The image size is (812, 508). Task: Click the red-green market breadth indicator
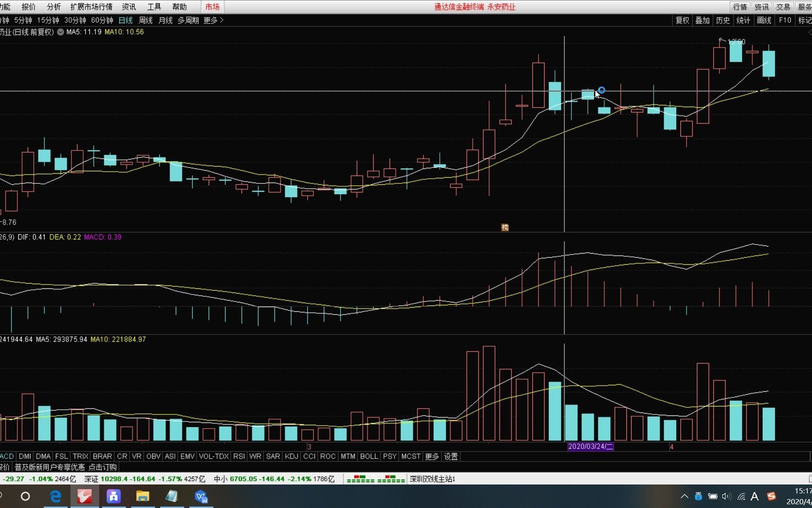point(376,479)
